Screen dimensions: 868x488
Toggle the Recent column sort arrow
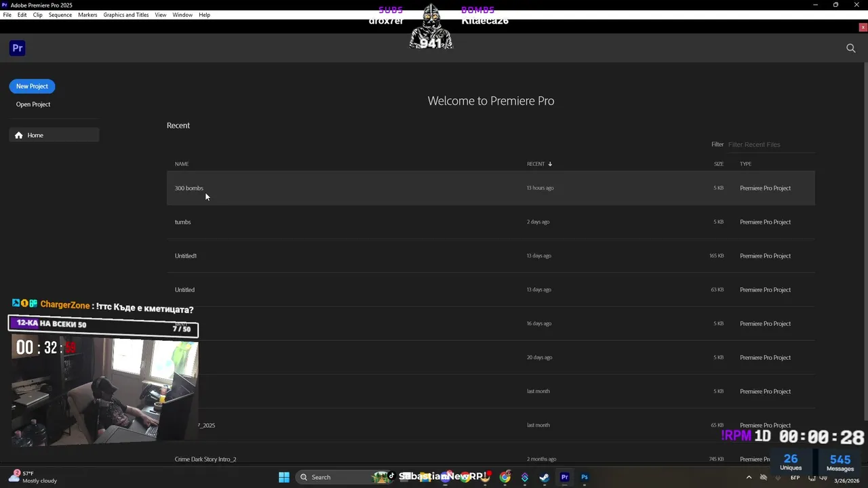click(550, 164)
